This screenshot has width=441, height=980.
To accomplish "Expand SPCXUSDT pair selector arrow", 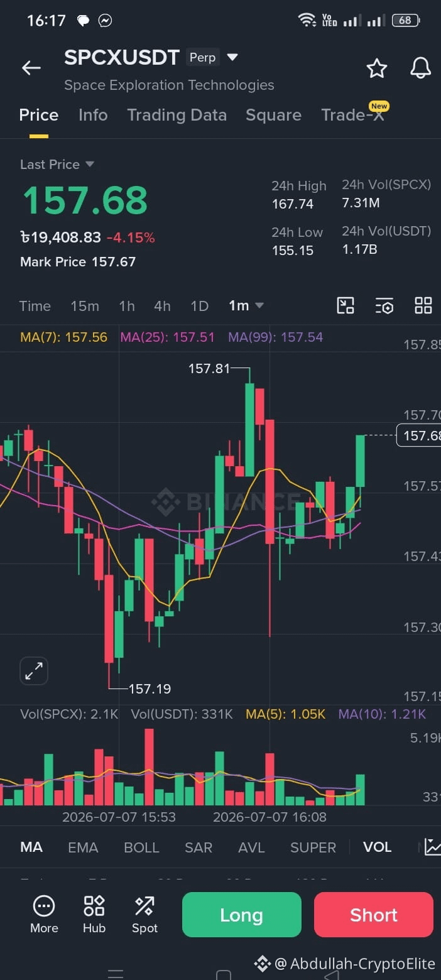I will coord(232,57).
